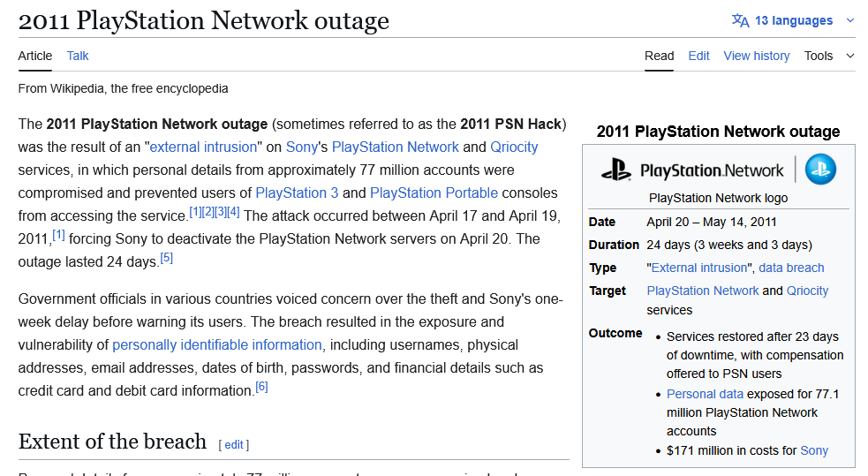Open Personal data link in Outcome
The image size is (868, 476).
(x=705, y=394)
